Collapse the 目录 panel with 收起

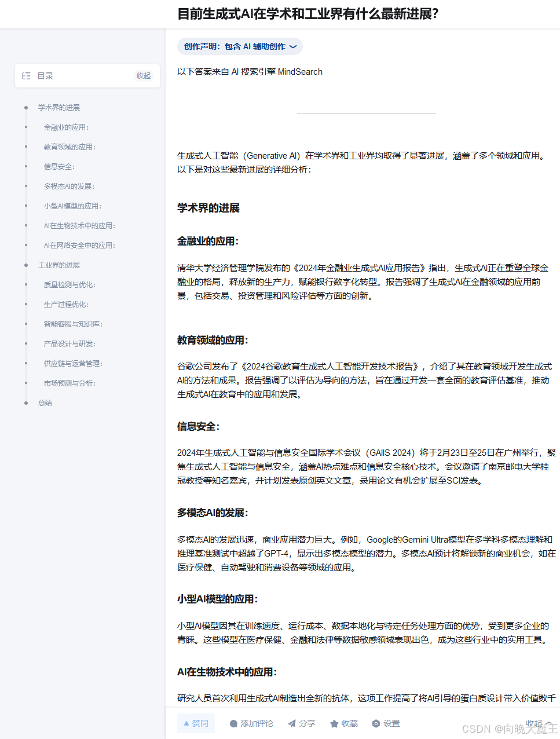pos(144,76)
